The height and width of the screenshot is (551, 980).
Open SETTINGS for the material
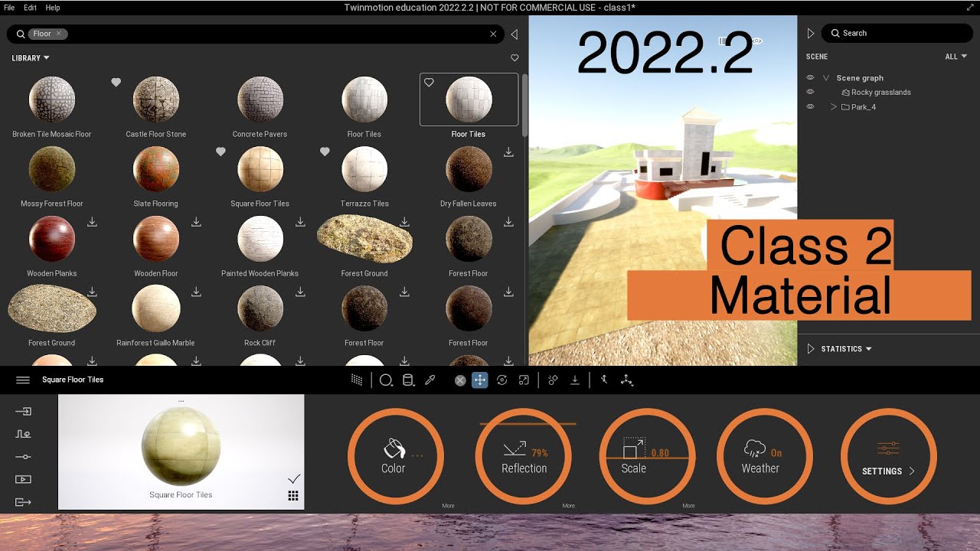point(889,458)
